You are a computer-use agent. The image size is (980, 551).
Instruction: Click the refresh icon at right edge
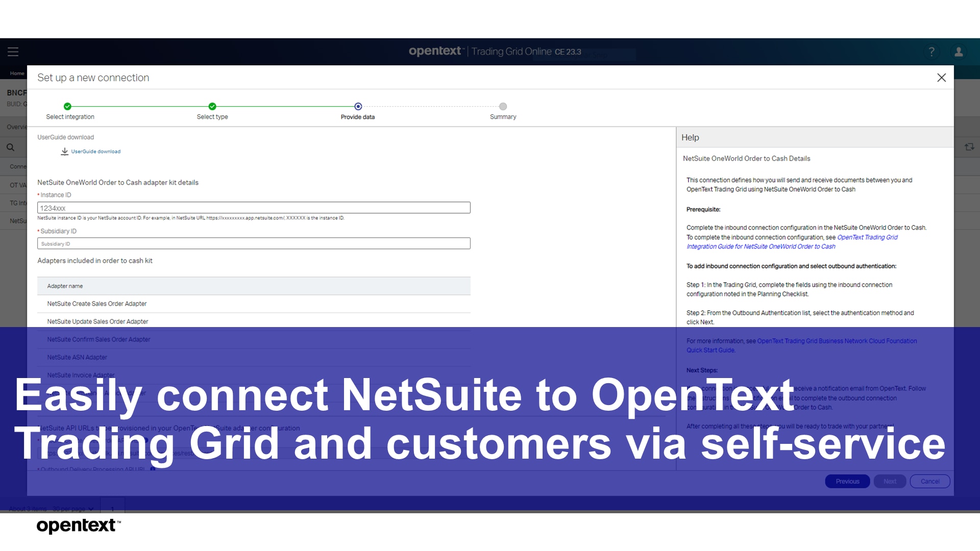pos(969,147)
